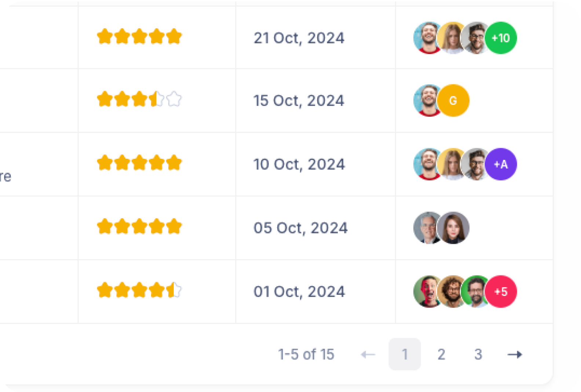Click the date 10 Oct, 2024
This screenshot has width=581, height=392.
point(299,164)
